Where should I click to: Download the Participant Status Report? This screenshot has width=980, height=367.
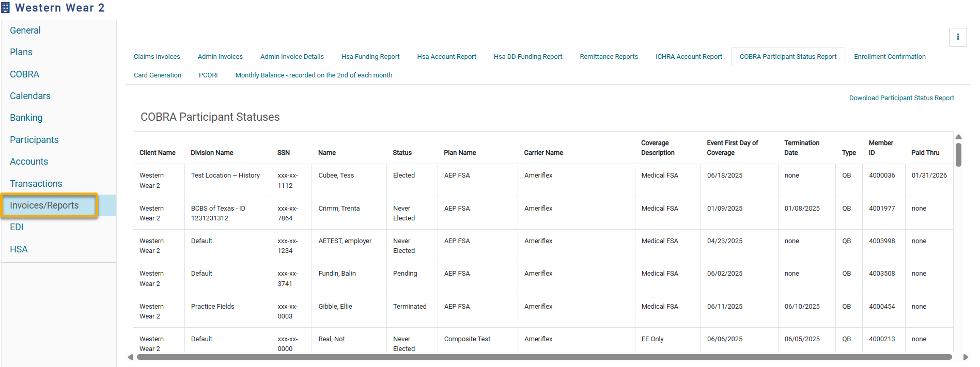[x=901, y=98]
